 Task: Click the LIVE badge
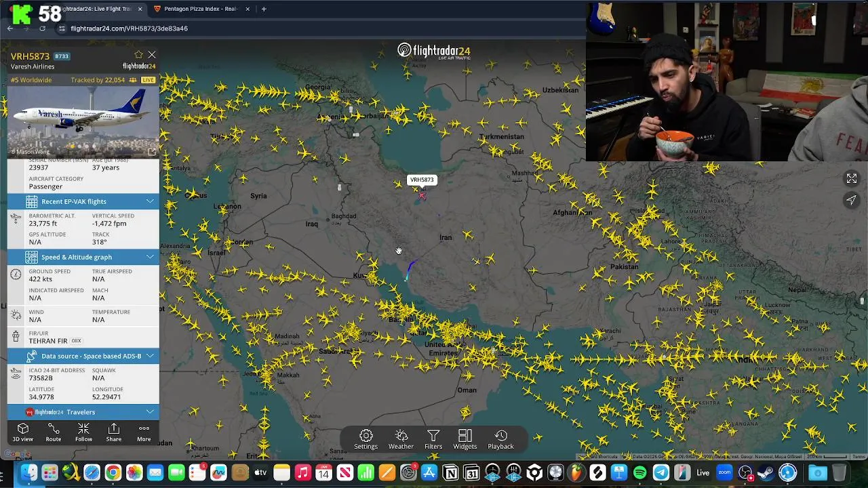tap(148, 80)
